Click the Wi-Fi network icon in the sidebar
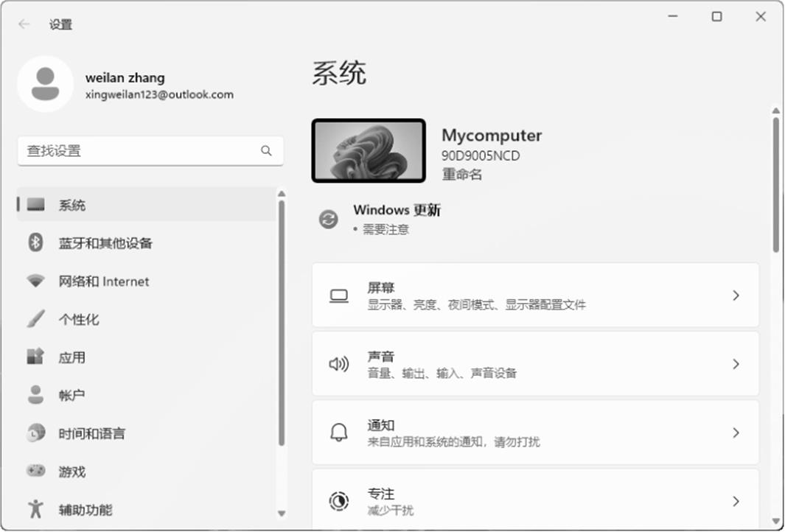The height and width of the screenshot is (532, 785). (x=35, y=281)
